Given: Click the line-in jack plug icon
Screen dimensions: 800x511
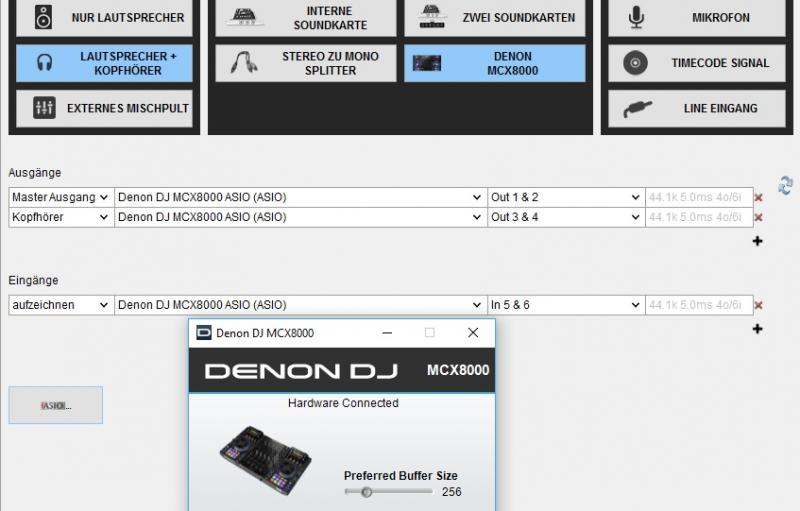Looking at the screenshot, I should (x=637, y=109).
